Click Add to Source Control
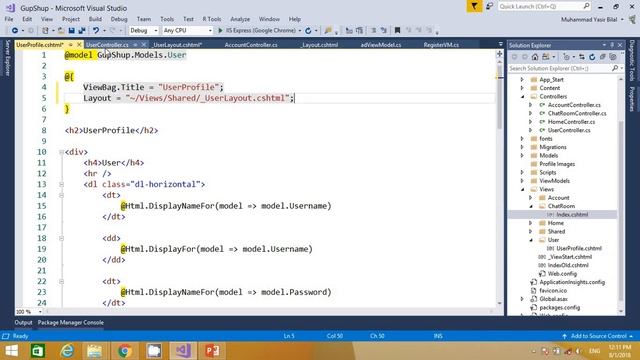Image resolution: width=640 pixels, height=360 pixels. (x=598, y=336)
